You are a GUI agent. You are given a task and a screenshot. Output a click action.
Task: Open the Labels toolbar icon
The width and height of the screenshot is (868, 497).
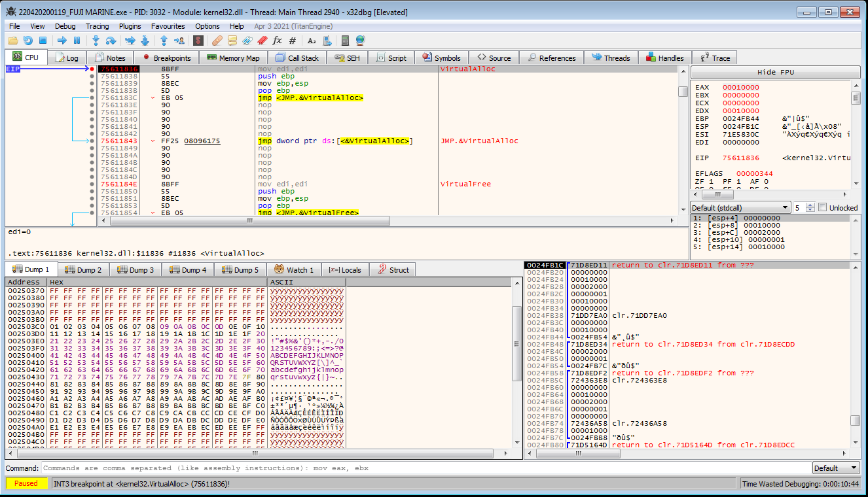point(247,41)
